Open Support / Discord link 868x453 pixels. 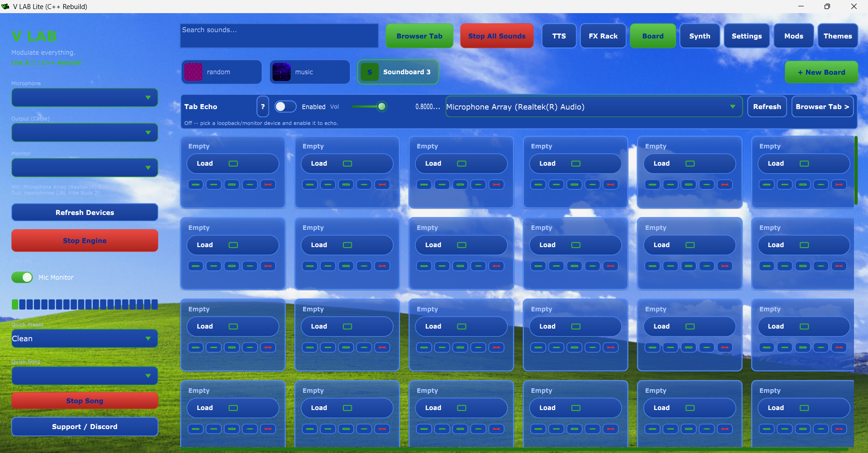[x=85, y=426]
